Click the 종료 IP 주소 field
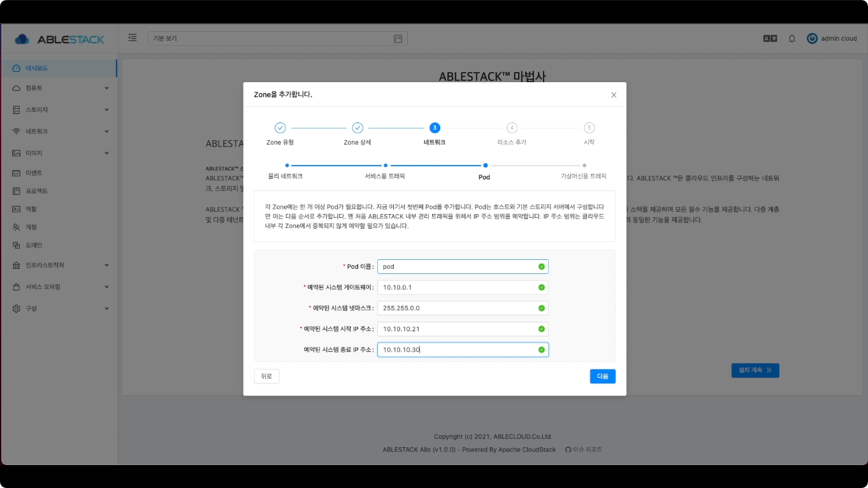Viewport: 868px width, 488px height. click(x=463, y=350)
